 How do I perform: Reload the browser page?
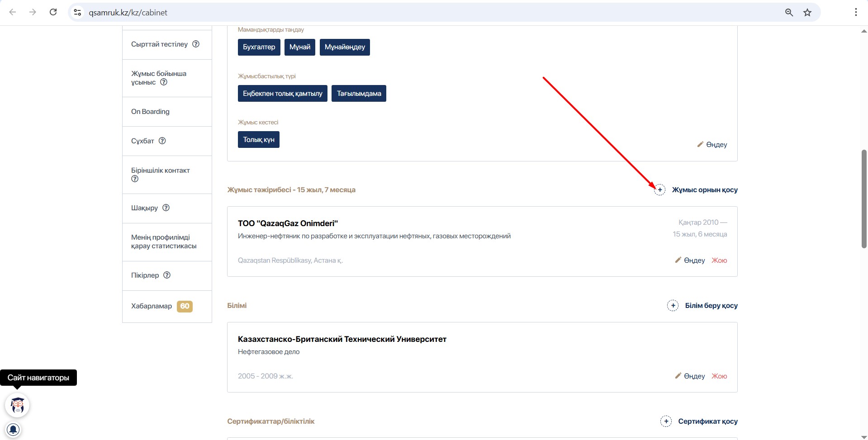click(x=53, y=12)
